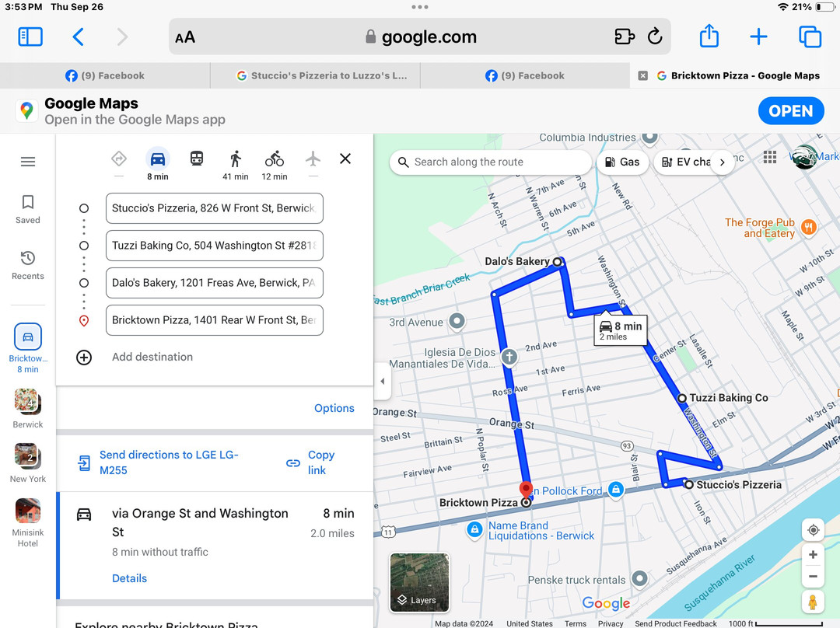The width and height of the screenshot is (840, 628).
Task: Show more search filter chips arrow
Action: [x=722, y=162]
